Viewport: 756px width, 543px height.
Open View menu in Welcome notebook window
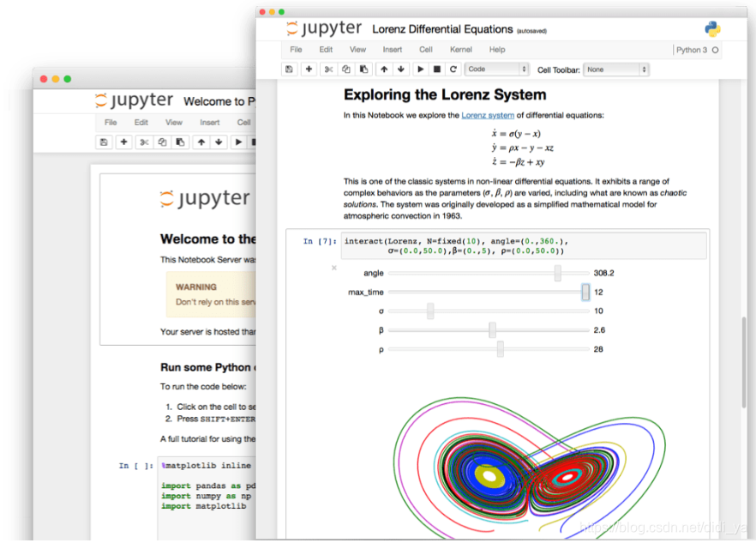pos(174,122)
